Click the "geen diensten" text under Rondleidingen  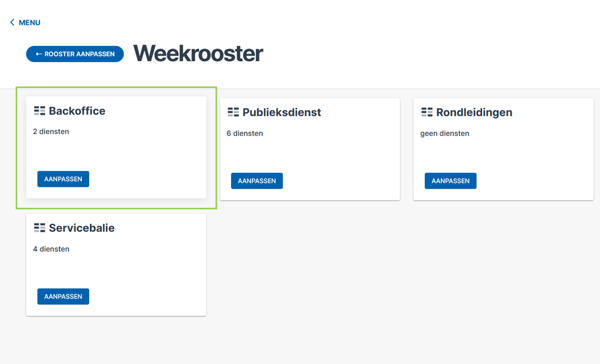point(445,133)
